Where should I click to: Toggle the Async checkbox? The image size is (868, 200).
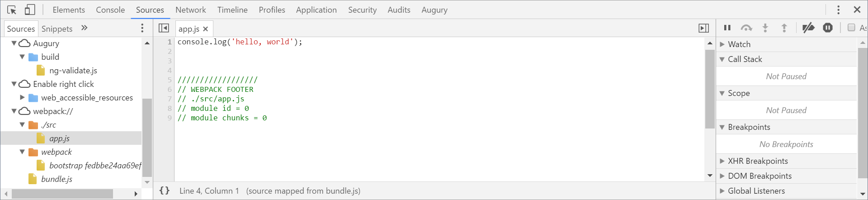pos(851,28)
